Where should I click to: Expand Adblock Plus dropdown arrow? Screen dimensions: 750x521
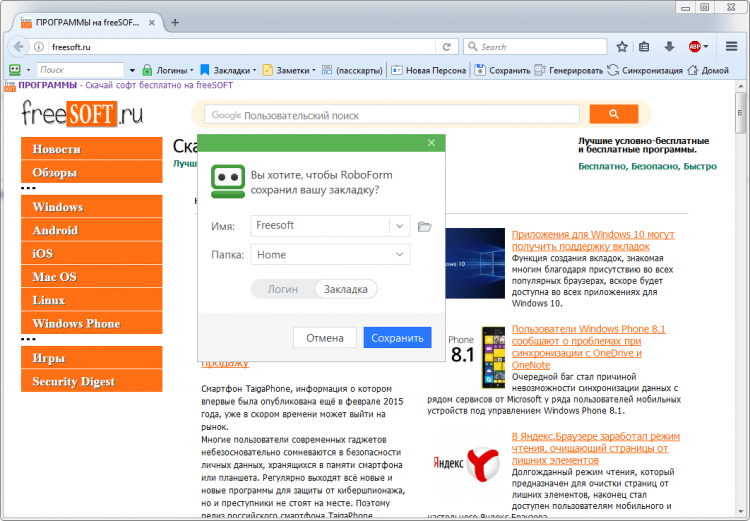point(706,47)
